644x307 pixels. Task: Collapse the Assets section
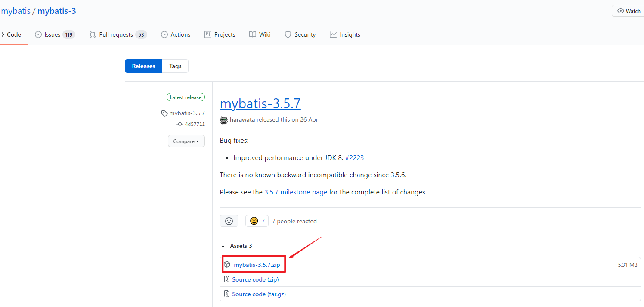point(236,246)
